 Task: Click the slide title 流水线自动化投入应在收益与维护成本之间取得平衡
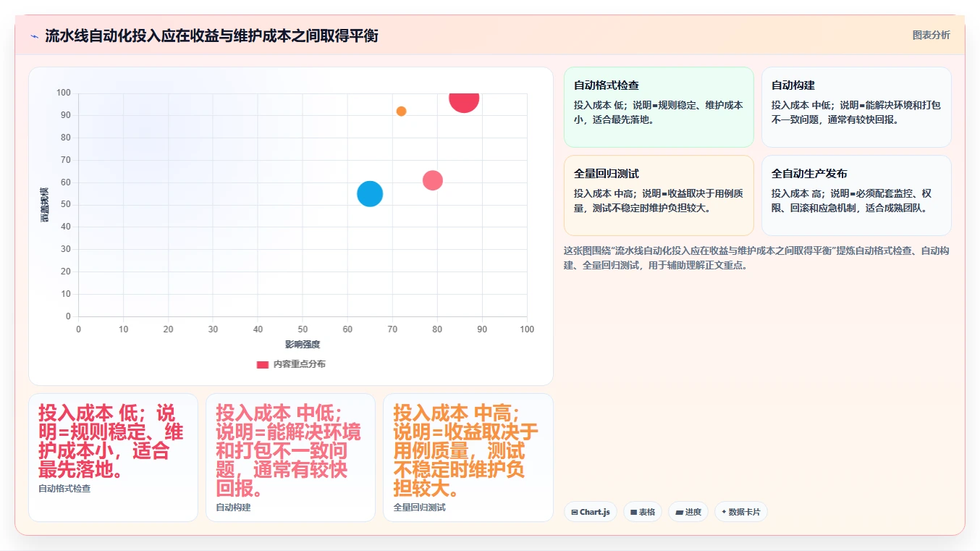[211, 36]
